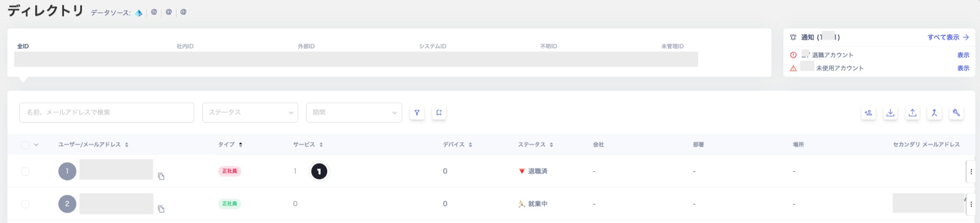Click the notification bell icon
This screenshot has width=980, height=223.
tap(793, 38)
